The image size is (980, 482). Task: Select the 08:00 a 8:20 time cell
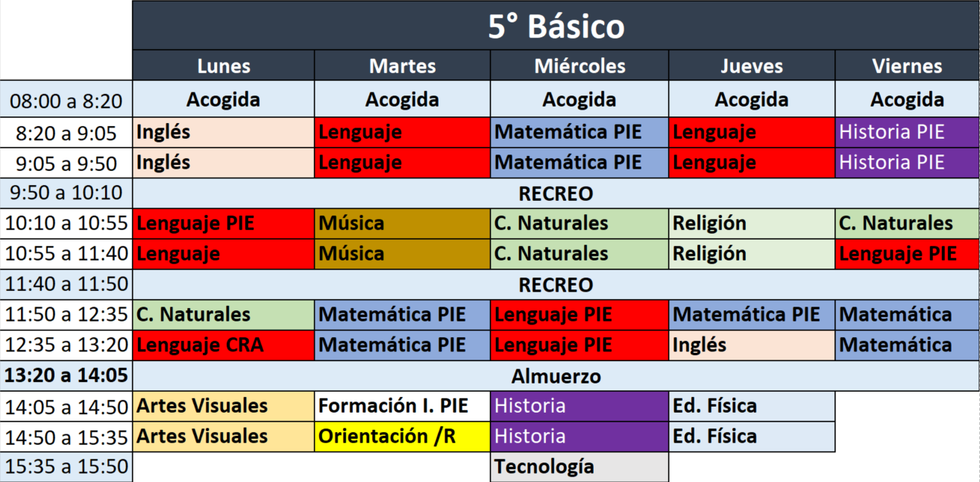point(66,100)
